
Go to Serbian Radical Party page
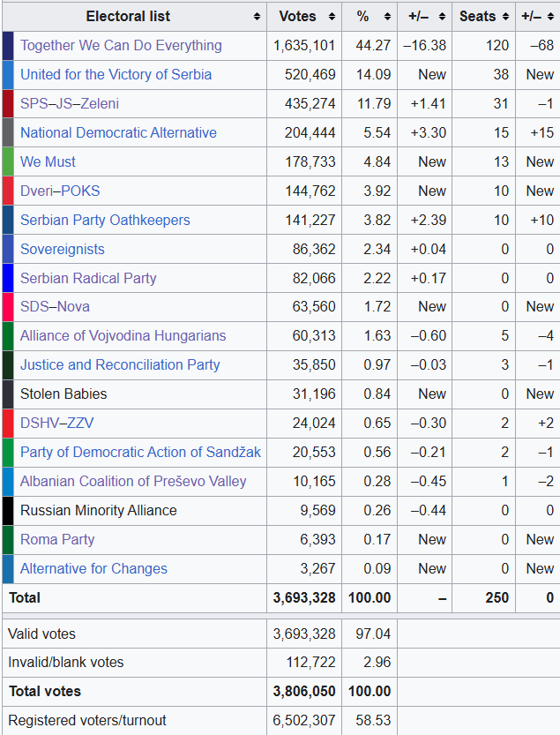coord(88,279)
